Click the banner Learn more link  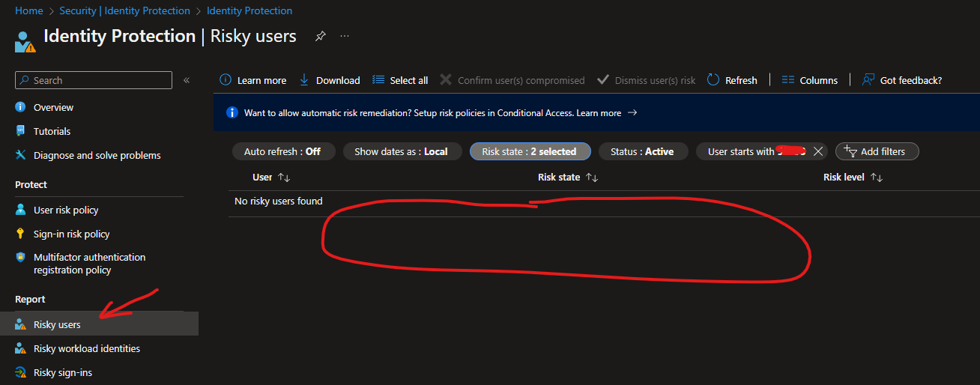[x=599, y=113]
